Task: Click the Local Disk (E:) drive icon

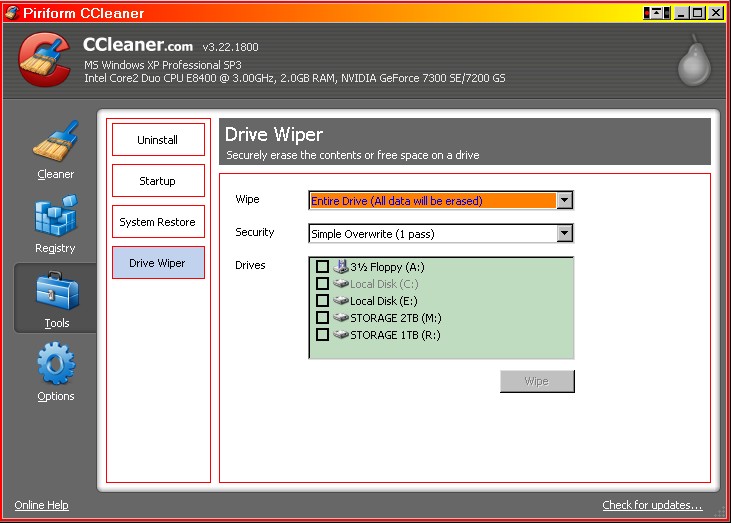Action: (x=341, y=301)
